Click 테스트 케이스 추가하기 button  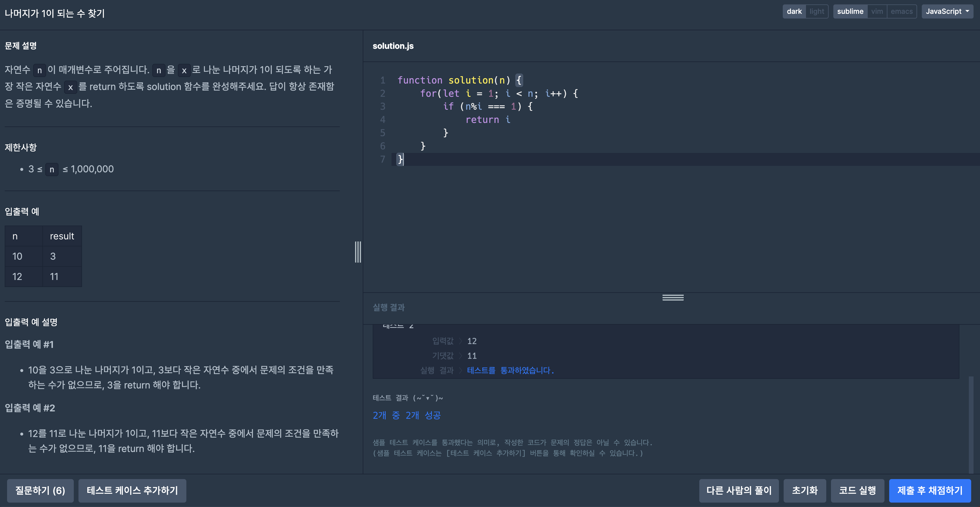pos(132,490)
